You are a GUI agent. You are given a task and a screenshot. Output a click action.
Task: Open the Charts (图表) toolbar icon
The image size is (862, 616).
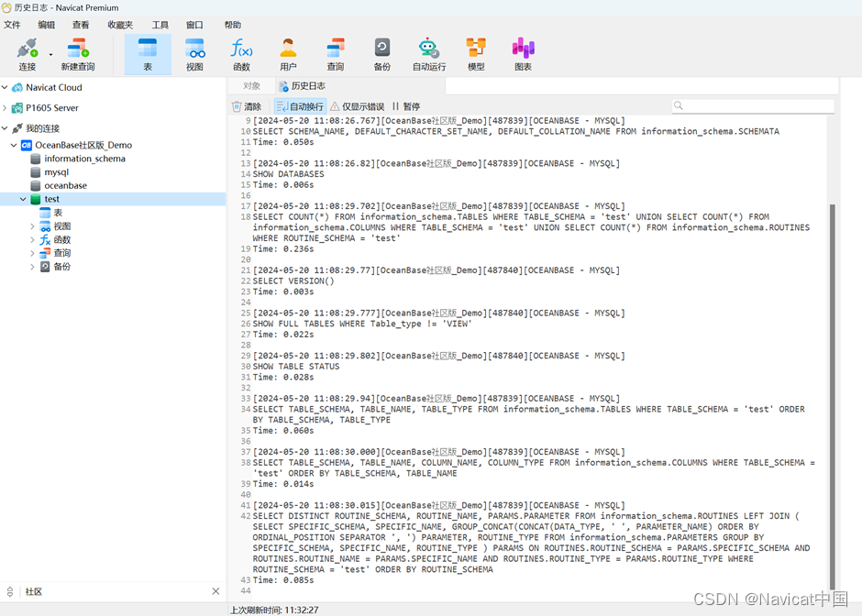pos(524,54)
